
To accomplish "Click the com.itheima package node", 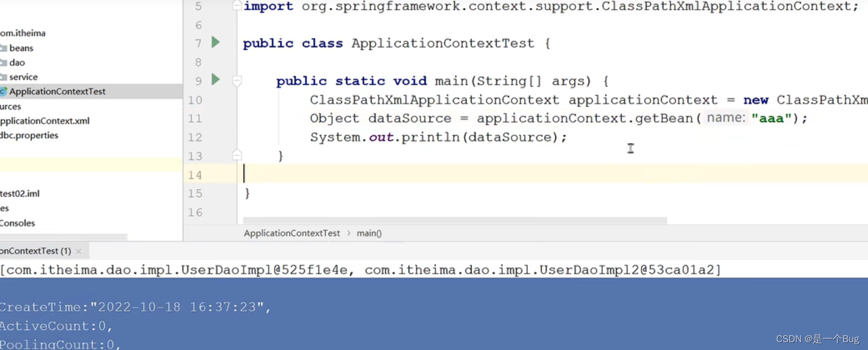I will [23, 33].
